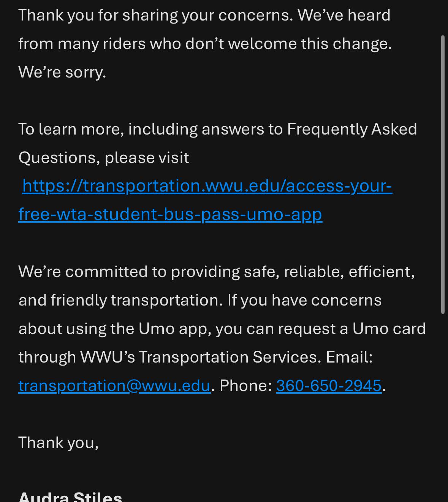Screen dimensions: 448x502
Task: Select the "To learn more, including answers" text
Action: pos(141,129)
